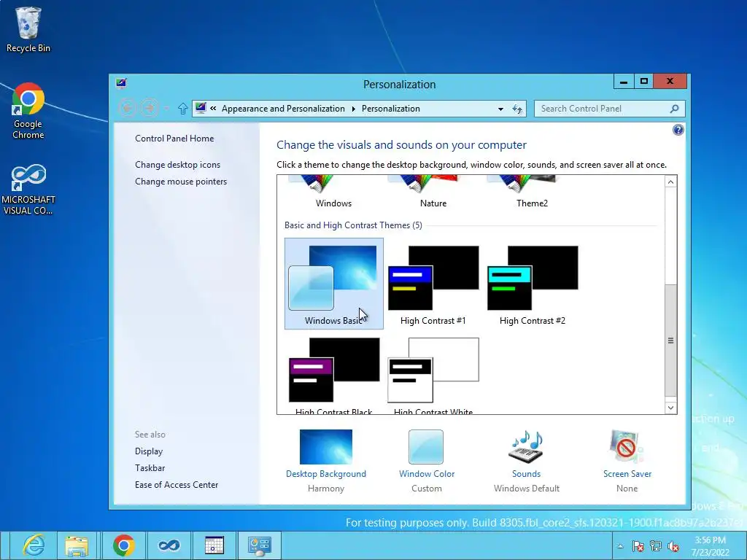This screenshot has width=747, height=560.
Task: Select the Nature theme
Action: (x=433, y=192)
